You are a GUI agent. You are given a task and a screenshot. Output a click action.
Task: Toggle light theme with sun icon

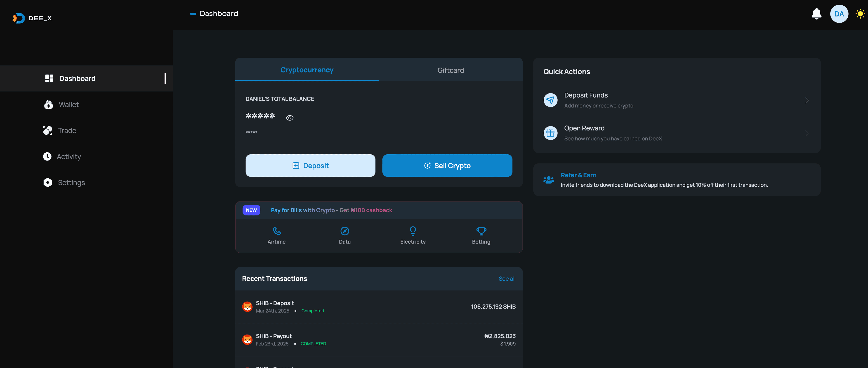click(x=860, y=14)
